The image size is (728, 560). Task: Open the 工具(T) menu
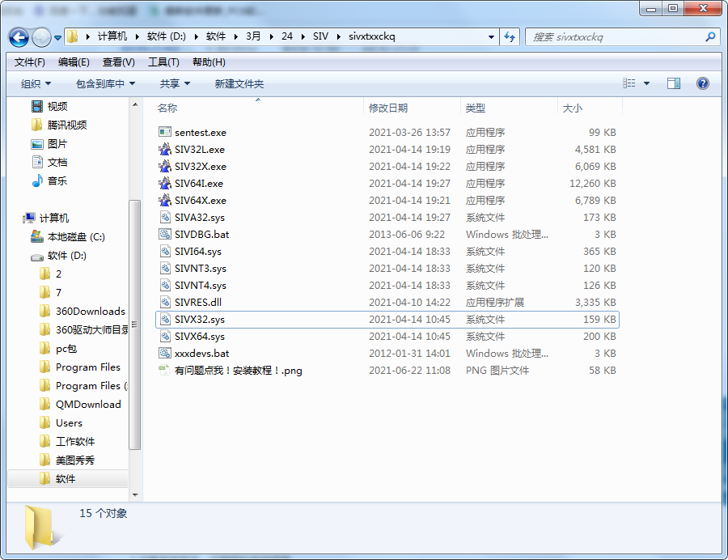163,62
